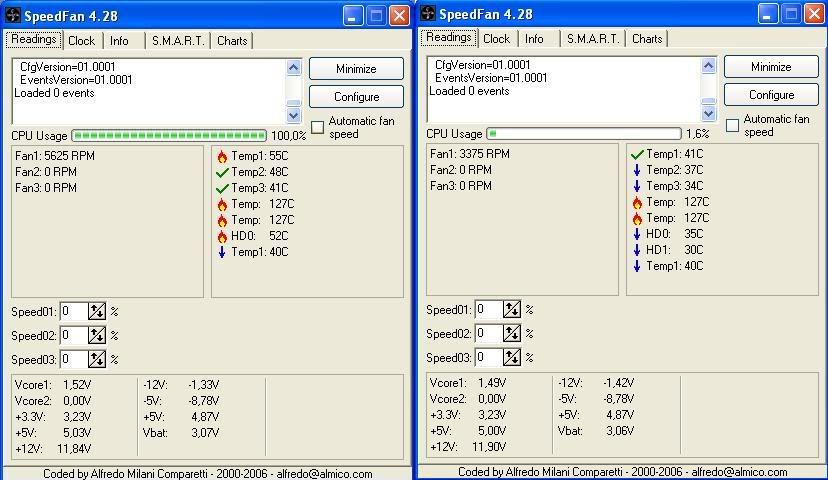
Task: Click CPU Usage bar showing 100,0%
Action: tap(170, 136)
